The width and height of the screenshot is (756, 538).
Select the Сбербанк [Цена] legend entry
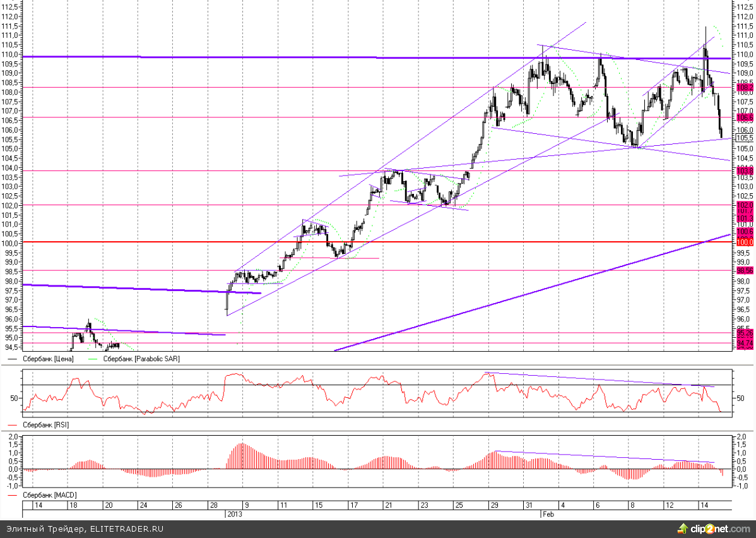[48, 359]
